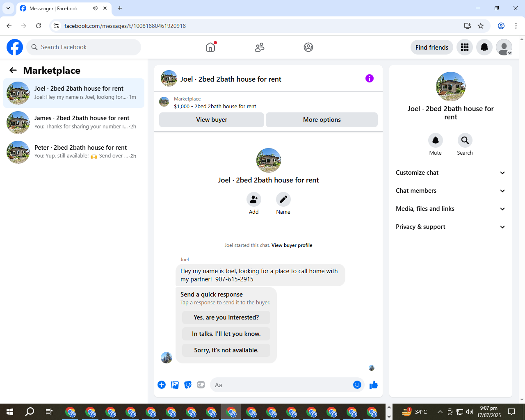
Task: Open the Friends icon in top navigation
Action: [260, 47]
